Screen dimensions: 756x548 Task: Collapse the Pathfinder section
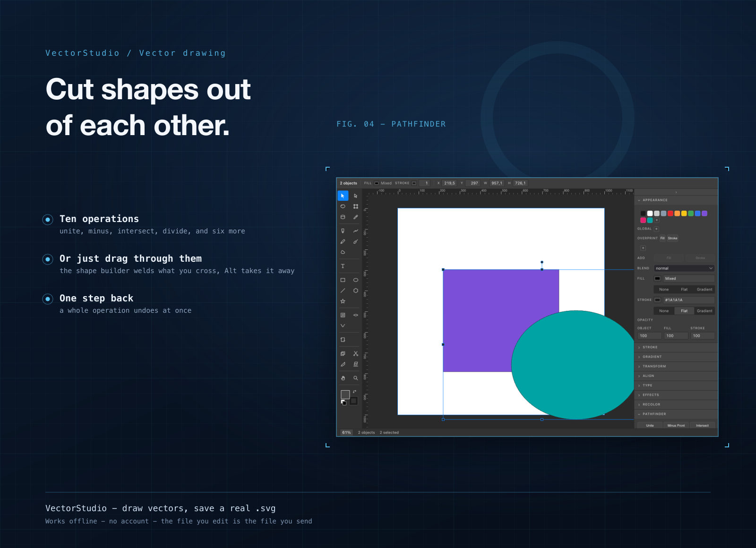[x=676, y=414]
